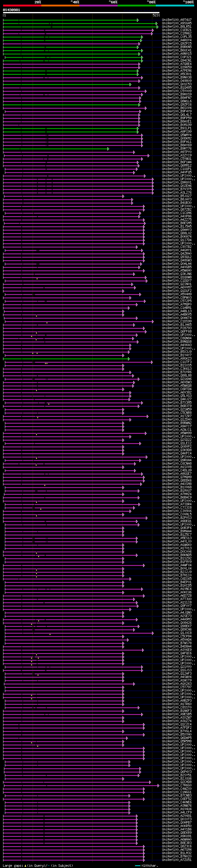The height and width of the screenshot is (868, 197).
Task: Select label UniRef100_B7CNB3
Action: (x=177, y=796)
